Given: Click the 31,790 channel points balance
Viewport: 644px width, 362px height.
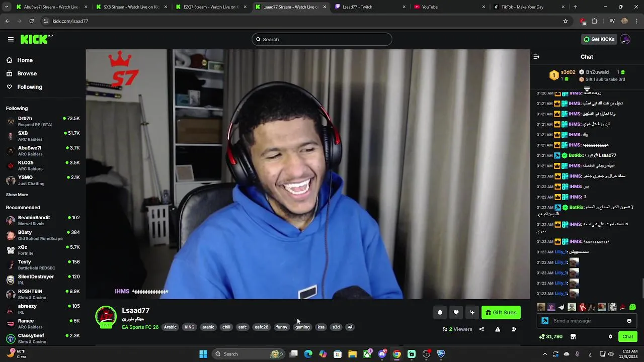Looking at the screenshot, I should [551, 337].
